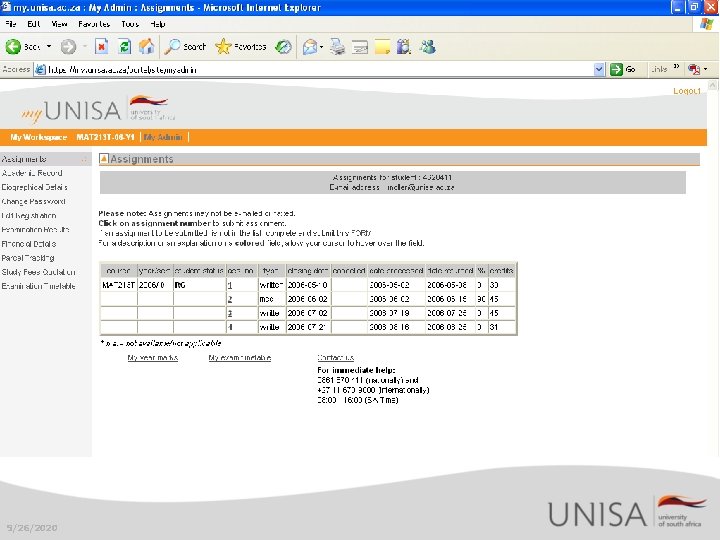This screenshot has width=720, height=540.
Task: Click the Refresh page icon
Action: pyautogui.click(x=124, y=46)
